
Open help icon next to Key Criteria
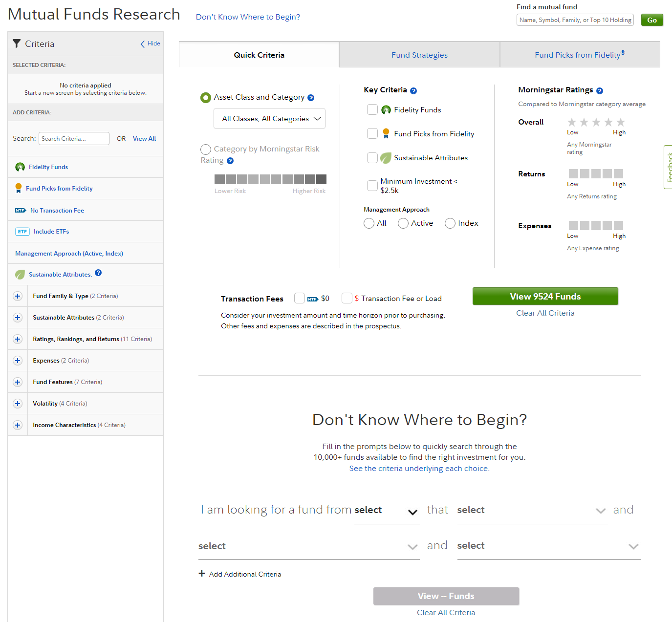pos(413,91)
